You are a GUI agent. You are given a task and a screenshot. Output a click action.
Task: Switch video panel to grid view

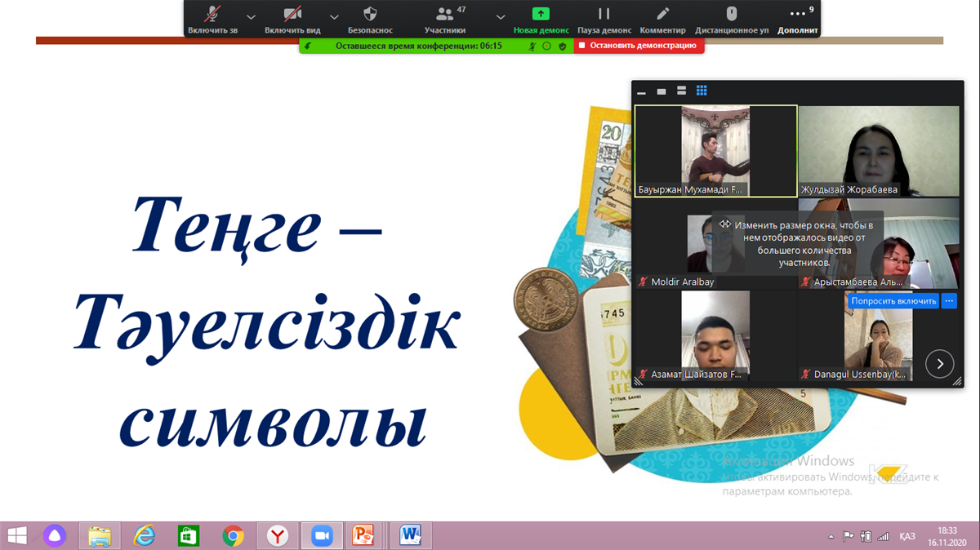tap(702, 91)
